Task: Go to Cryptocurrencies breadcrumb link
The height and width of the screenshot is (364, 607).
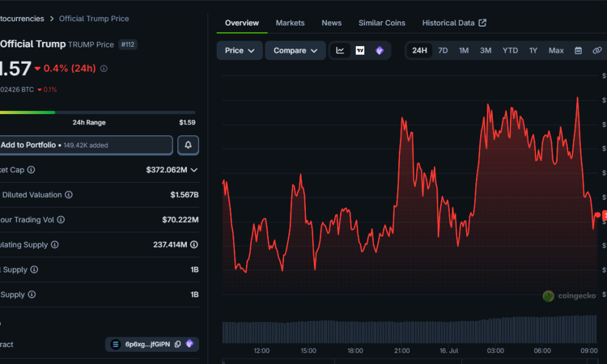Action: point(22,19)
